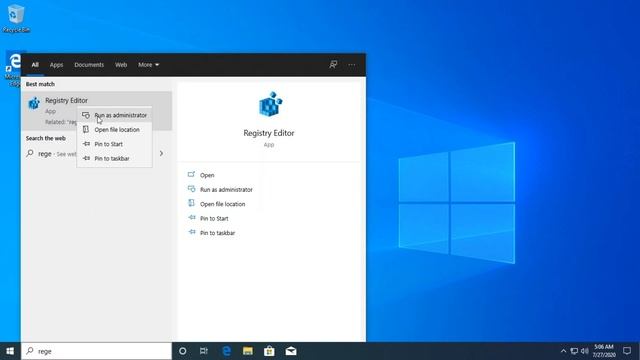Open File Explorer from the taskbar
The image size is (640, 360).
pos(248,351)
